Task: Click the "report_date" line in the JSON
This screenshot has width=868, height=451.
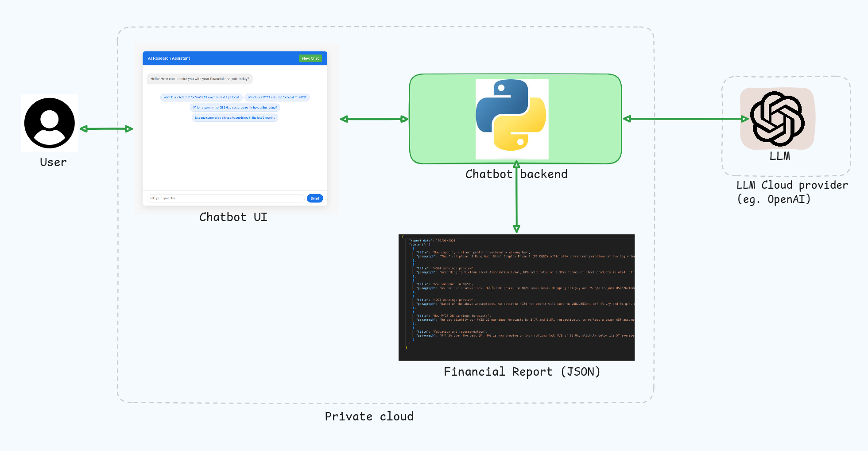Action: (x=434, y=241)
